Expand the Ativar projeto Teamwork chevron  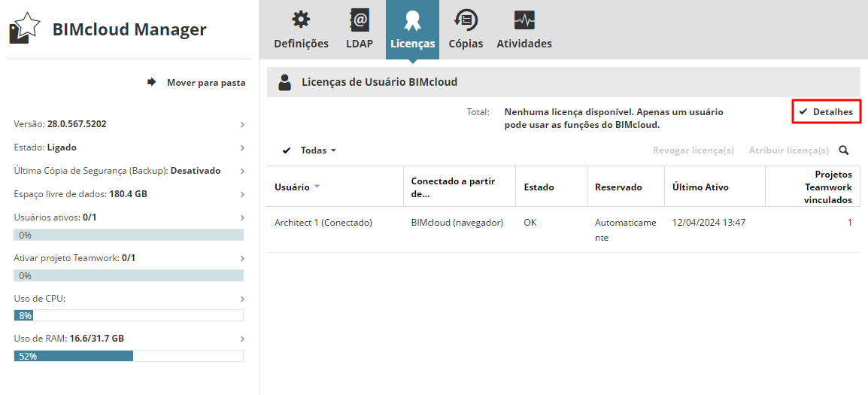[242, 258]
